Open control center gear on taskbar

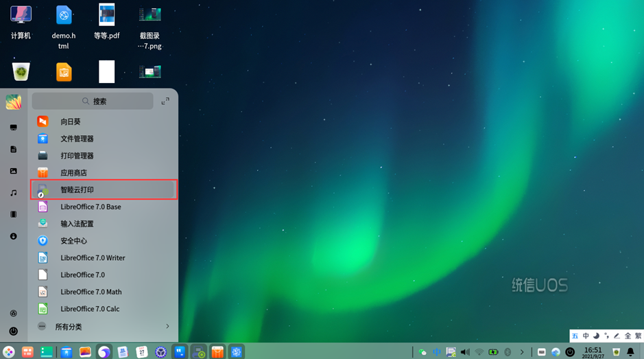tap(160, 352)
